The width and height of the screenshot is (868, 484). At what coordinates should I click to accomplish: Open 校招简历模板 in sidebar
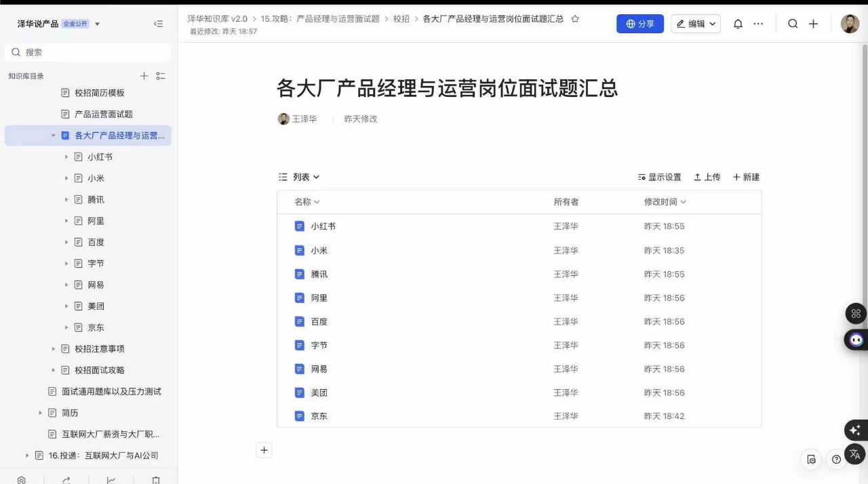[x=99, y=93]
